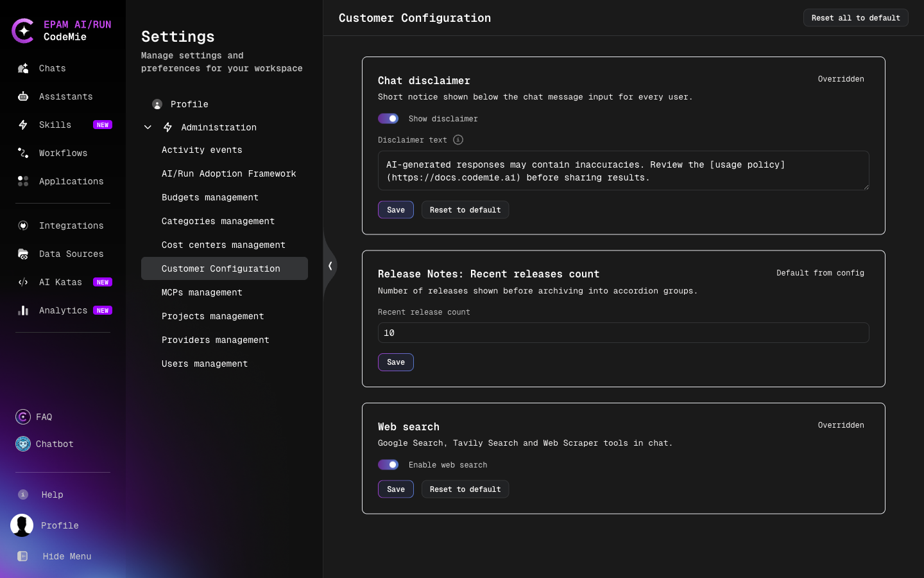
Task: Click the Chatbot avatar icon
Action: click(x=23, y=444)
